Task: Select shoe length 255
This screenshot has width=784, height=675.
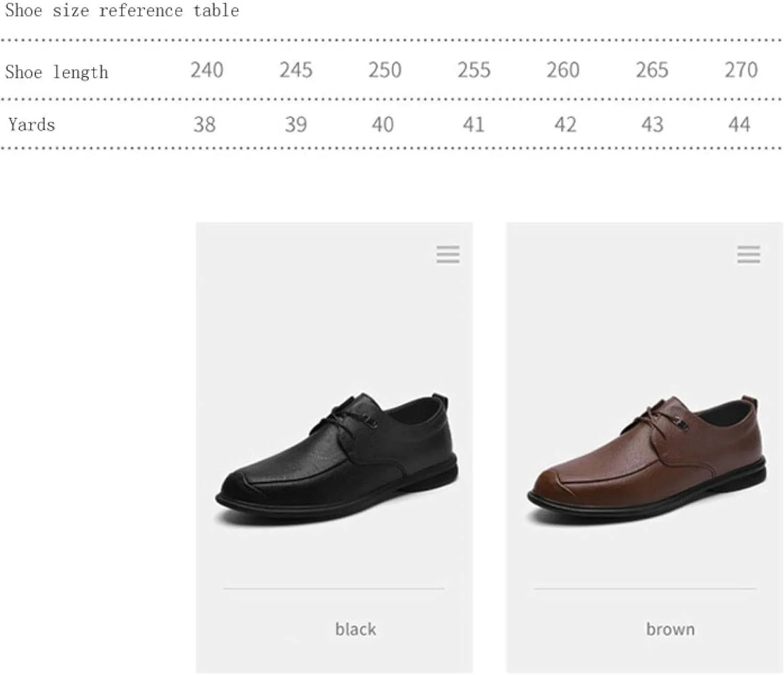Action: 474,70
